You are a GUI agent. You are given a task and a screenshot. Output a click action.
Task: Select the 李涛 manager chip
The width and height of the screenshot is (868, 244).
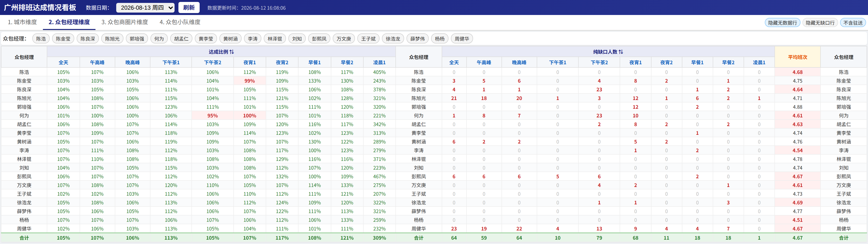click(253, 38)
